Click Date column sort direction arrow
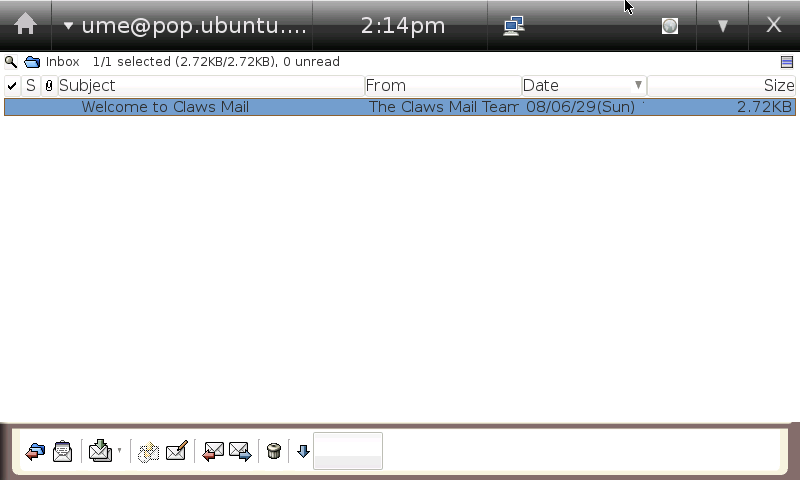 tap(638, 85)
